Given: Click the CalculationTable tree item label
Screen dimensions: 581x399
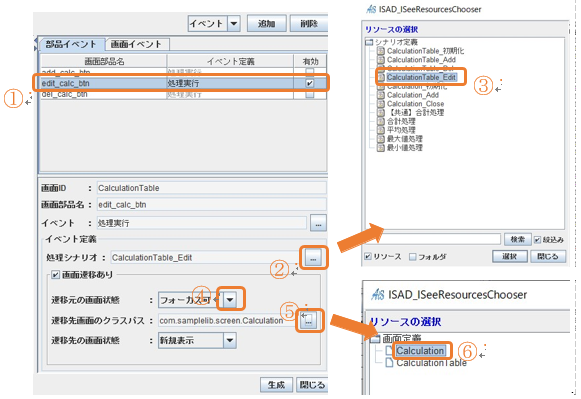Looking at the screenshot, I should pyautogui.click(x=431, y=363).
